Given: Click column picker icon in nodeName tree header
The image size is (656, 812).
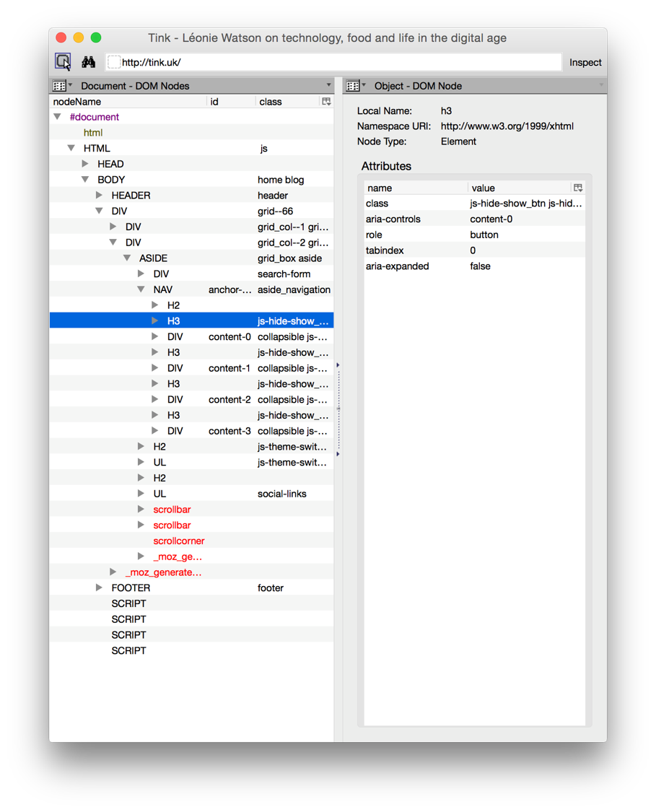Looking at the screenshot, I should pyautogui.click(x=326, y=102).
